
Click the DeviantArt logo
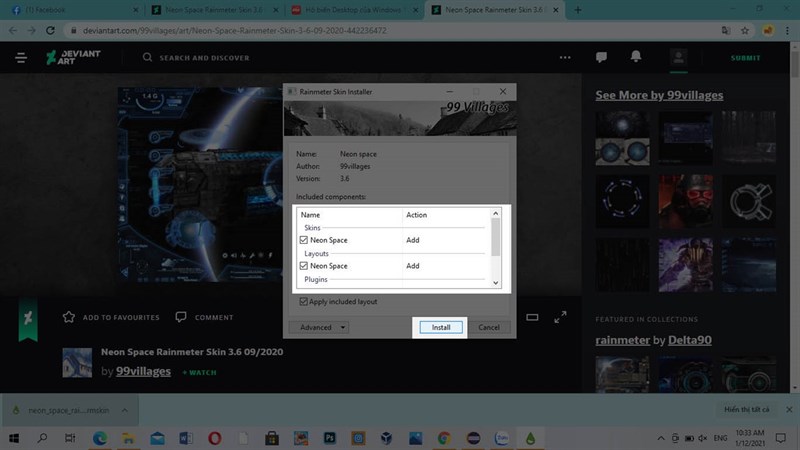tap(73, 57)
